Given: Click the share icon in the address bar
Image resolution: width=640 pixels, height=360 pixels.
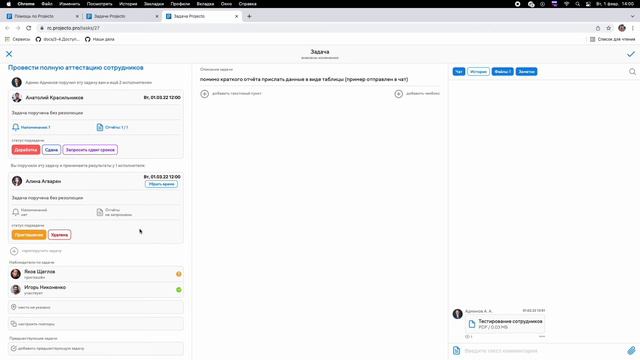Looking at the screenshot, I should (x=598, y=28).
